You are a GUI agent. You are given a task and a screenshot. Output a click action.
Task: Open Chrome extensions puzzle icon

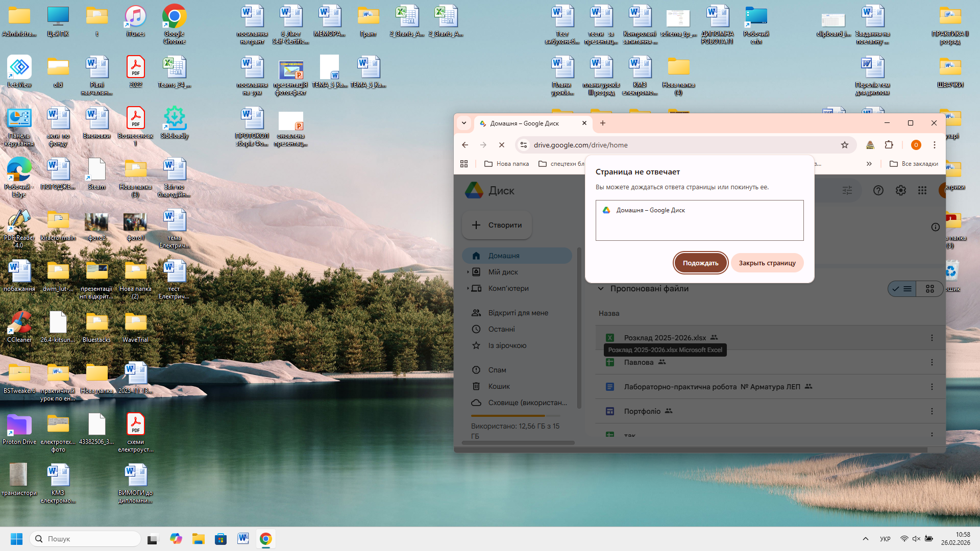point(889,145)
